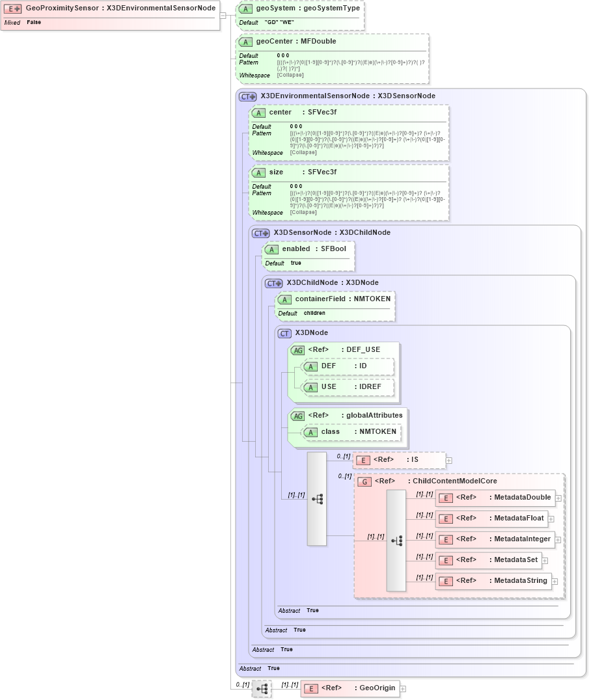Screen dimensions: 589x700
Task: Click the A icon next to size attribute
Action: coord(258,173)
